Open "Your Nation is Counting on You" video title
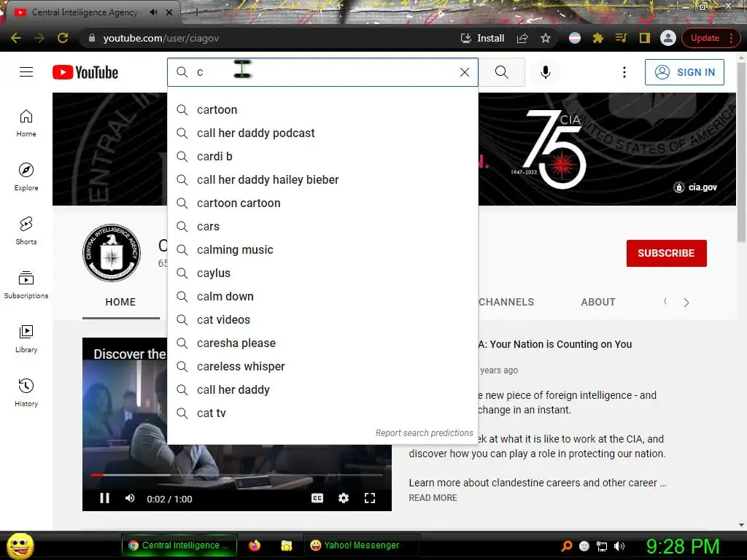This screenshot has width=747, height=560. click(555, 344)
